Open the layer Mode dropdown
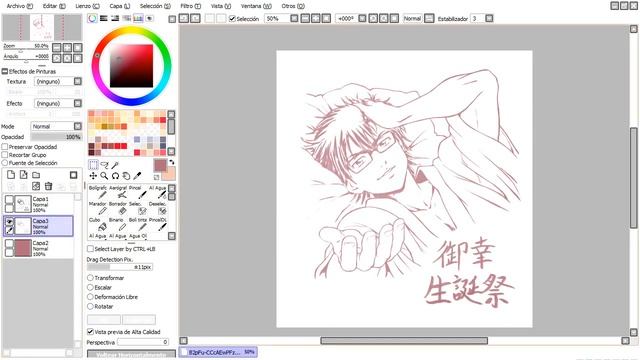The image size is (640, 360). coord(78,126)
